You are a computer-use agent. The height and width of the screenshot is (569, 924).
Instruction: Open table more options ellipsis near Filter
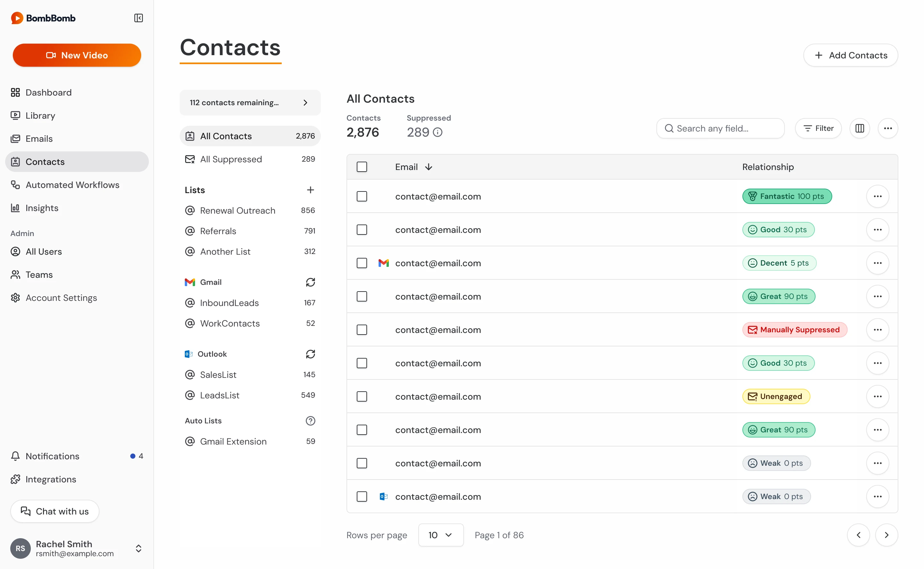pos(888,128)
